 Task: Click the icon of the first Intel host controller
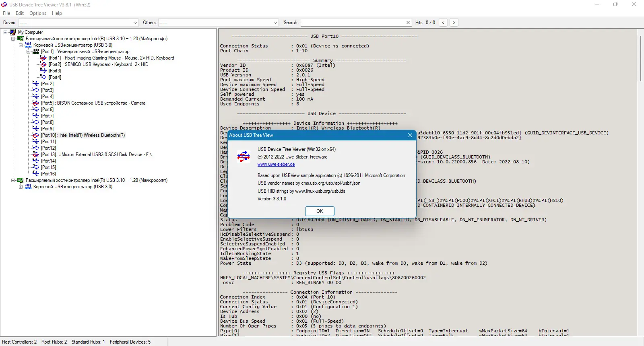[x=21, y=39]
